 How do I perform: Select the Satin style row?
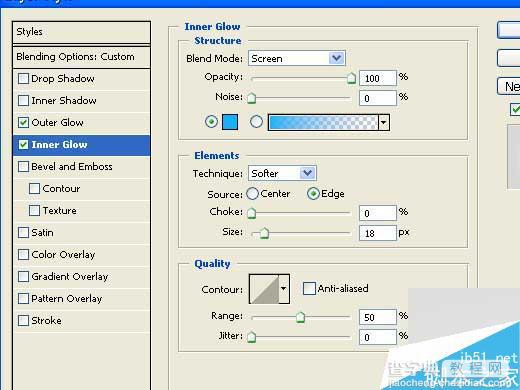tap(81, 233)
